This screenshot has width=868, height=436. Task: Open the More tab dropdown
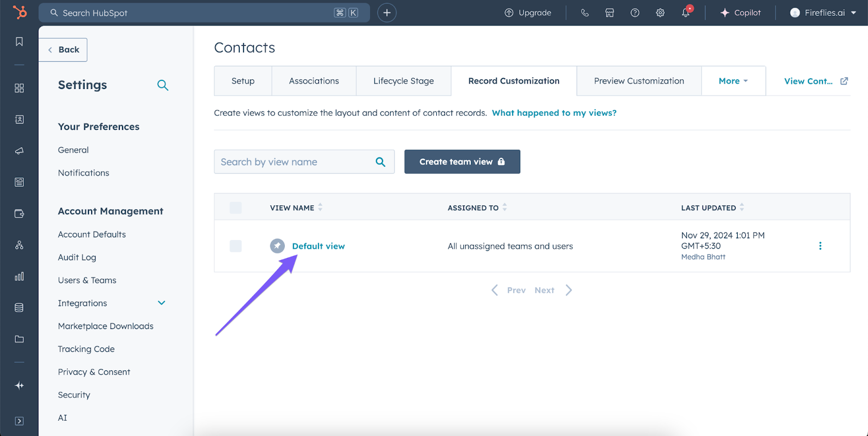(733, 81)
